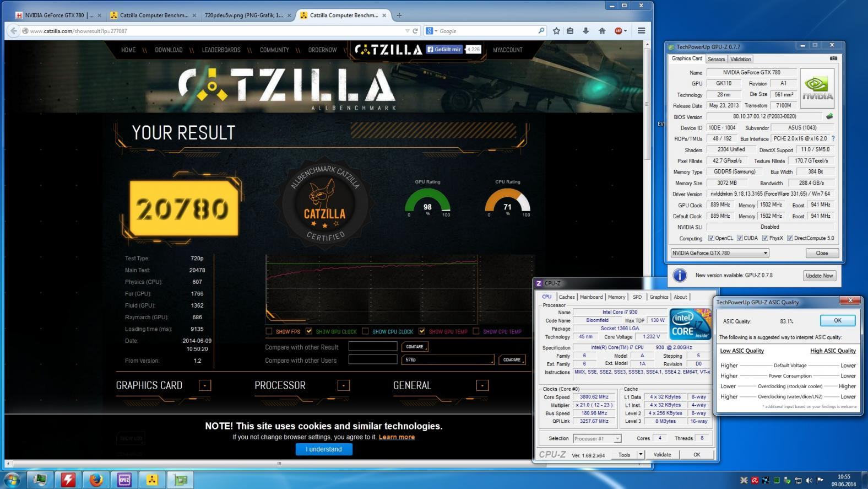Open the Processor #1 selection dropdown
The width and height of the screenshot is (868, 489).
[597, 438]
